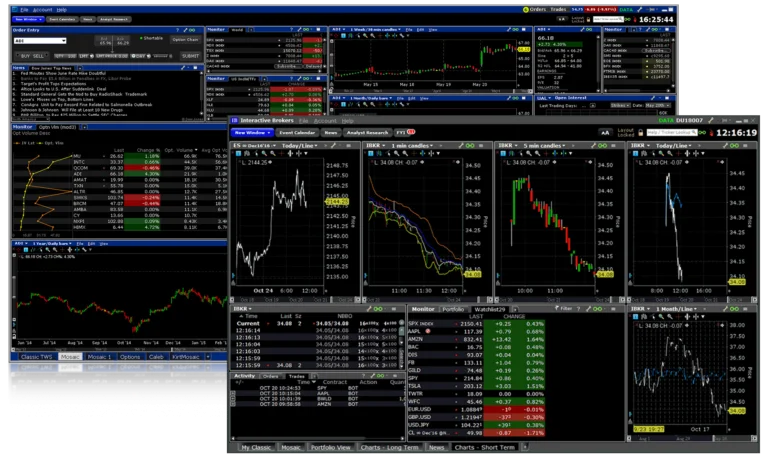Screen dimensions: 768x460
Task: Open FYI notifications in front window
Action: (405, 132)
